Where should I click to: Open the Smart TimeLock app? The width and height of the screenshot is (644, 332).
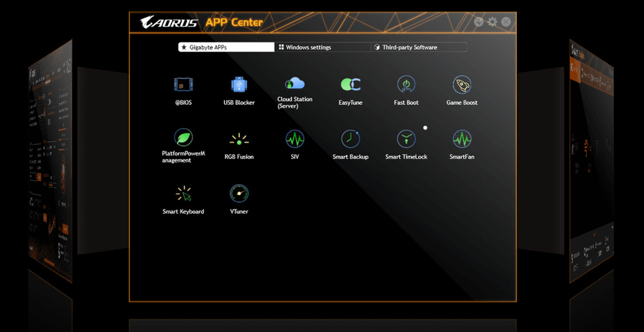(x=406, y=139)
